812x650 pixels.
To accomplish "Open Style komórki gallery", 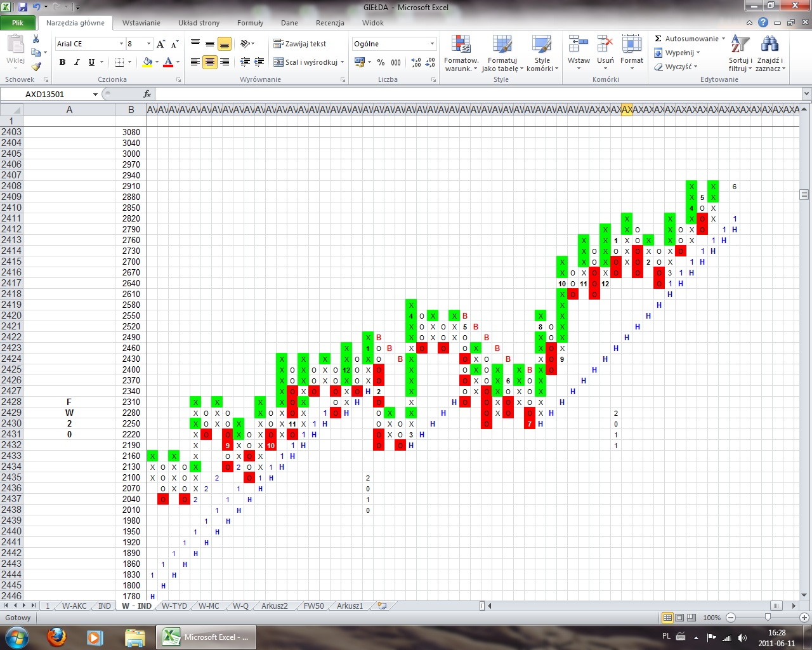I will [x=542, y=53].
